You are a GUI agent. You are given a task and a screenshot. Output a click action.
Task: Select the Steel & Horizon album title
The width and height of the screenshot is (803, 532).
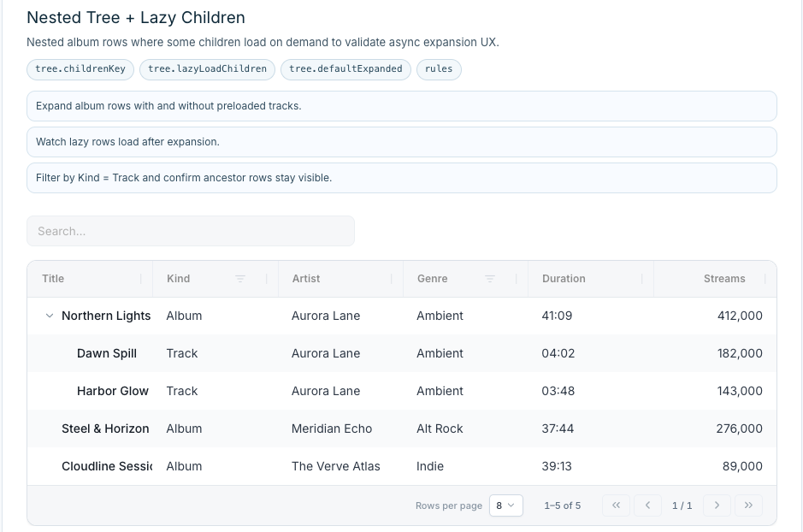105,429
